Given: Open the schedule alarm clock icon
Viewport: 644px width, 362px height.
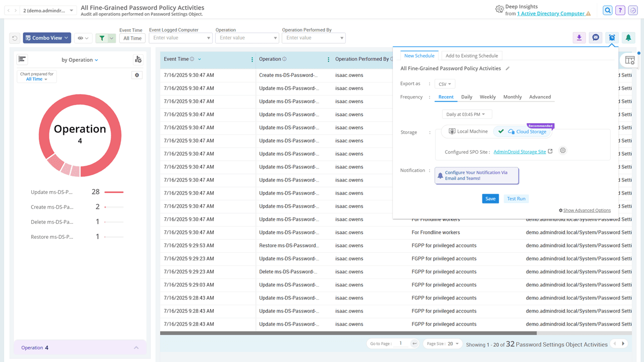Looking at the screenshot, I should pos(612,38).
